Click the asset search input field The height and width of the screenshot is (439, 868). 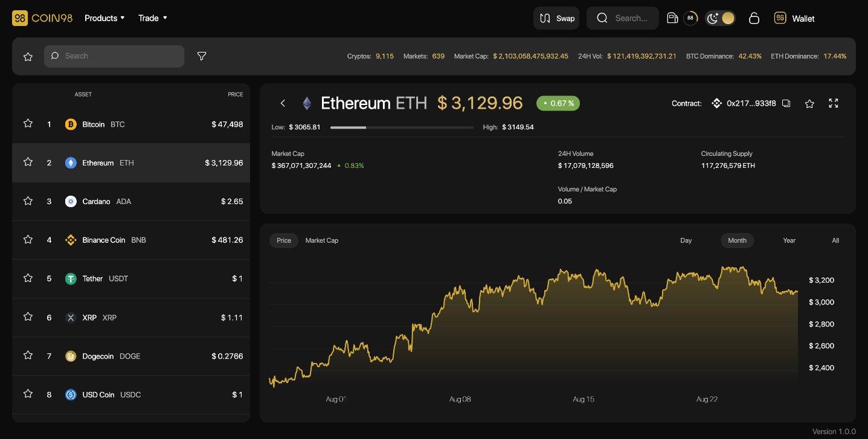[x=114, y=56]
